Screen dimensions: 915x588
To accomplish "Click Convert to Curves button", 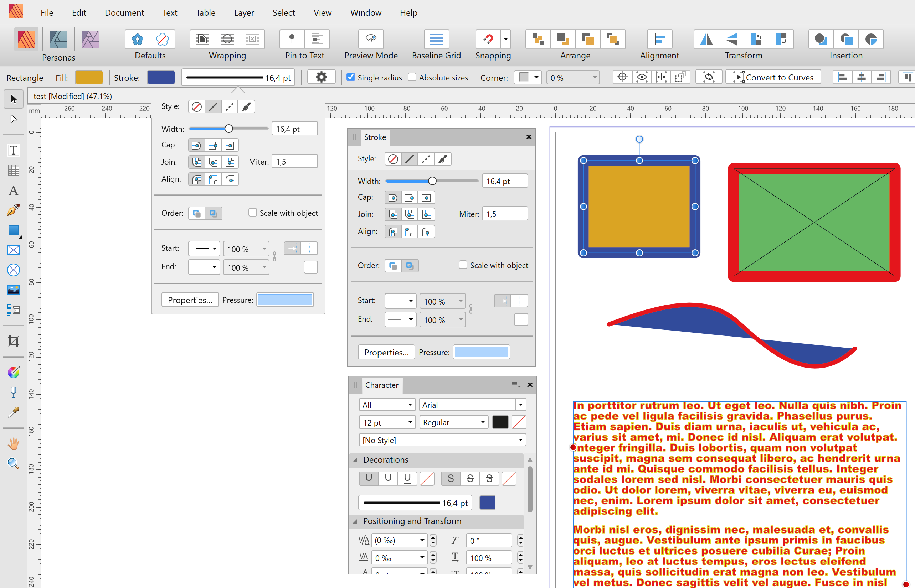I will coord(773,77).
